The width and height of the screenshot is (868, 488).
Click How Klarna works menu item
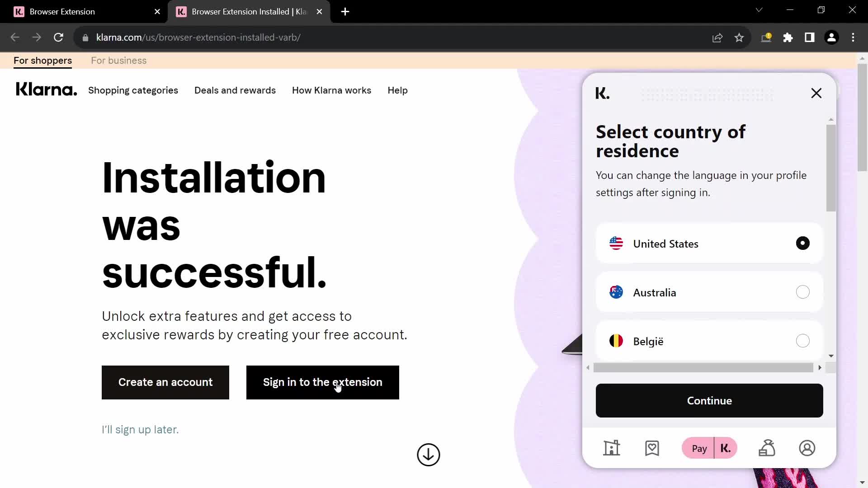(331, 90)
